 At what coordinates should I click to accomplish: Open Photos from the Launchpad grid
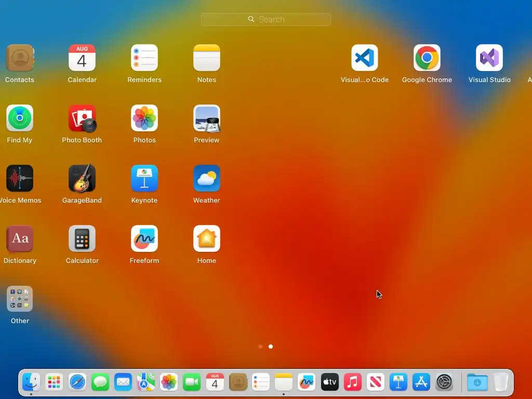pos(144,118)
